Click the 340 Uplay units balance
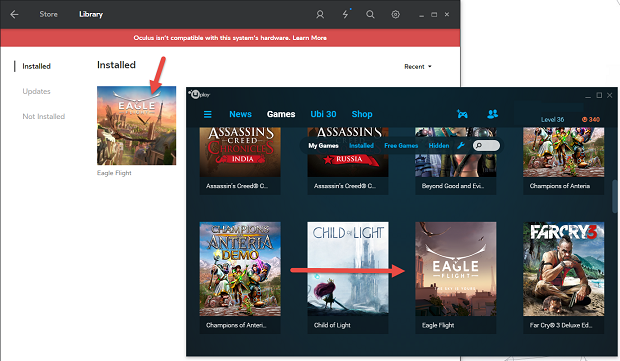This screenshot has height=361, width=620. (591, 119)
